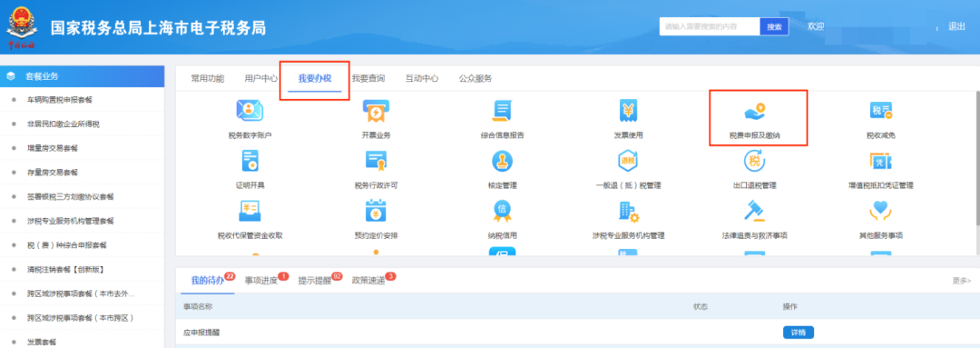Open the 核定管理 icon
Viewport: 980px width, 348px height.
[x=503, y=162]
